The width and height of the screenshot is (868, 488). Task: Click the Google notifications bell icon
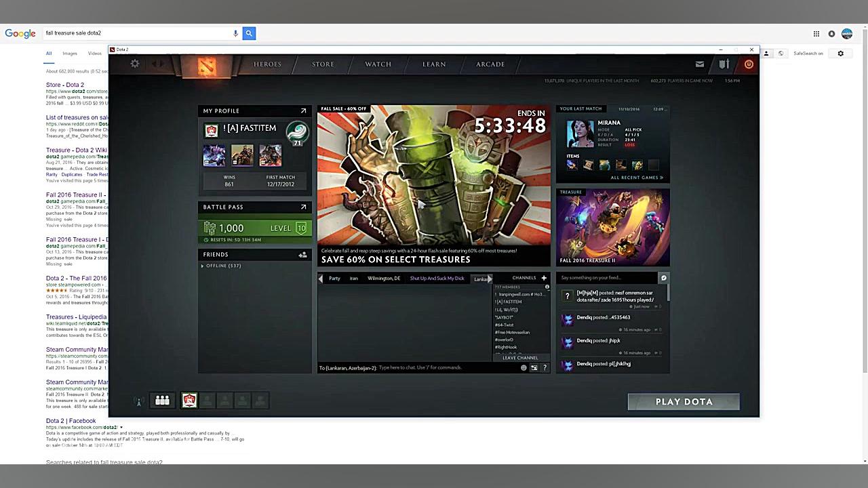[x=831, y=34]
